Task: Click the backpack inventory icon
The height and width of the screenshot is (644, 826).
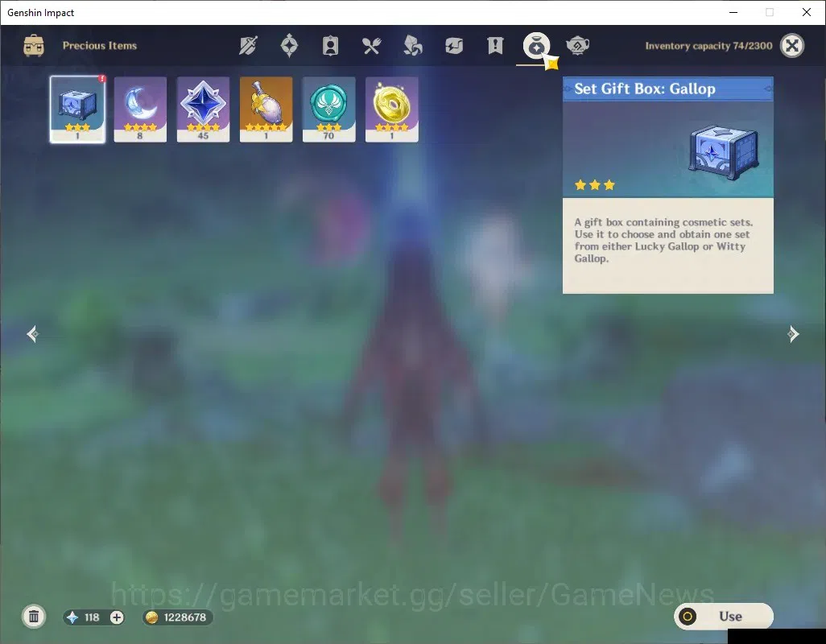Action: (x=34, y=46)
